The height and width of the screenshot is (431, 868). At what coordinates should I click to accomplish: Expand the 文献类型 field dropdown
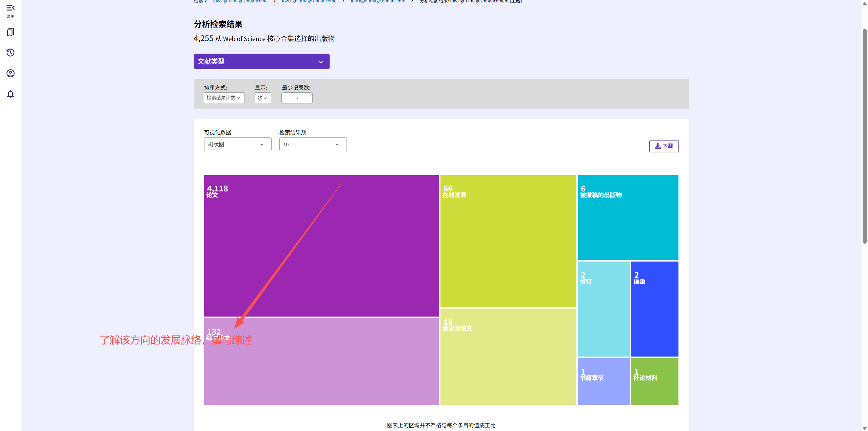point(261,61)
